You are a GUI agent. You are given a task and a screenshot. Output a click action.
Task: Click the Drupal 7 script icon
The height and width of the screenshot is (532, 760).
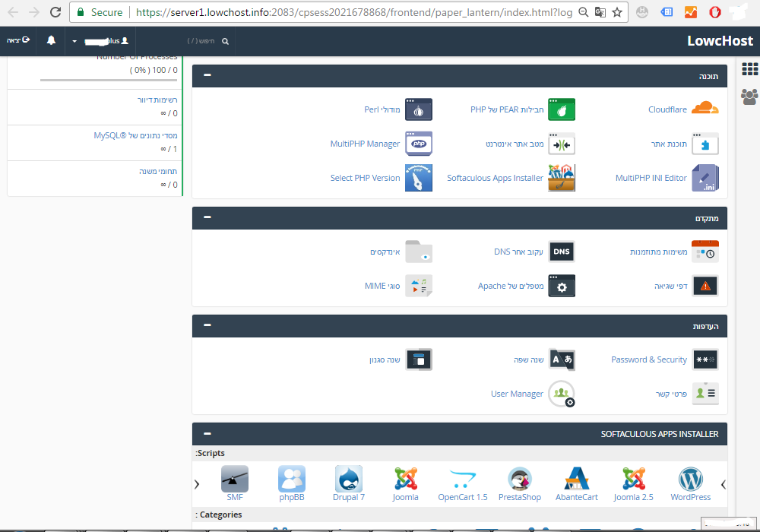(349, 480)
